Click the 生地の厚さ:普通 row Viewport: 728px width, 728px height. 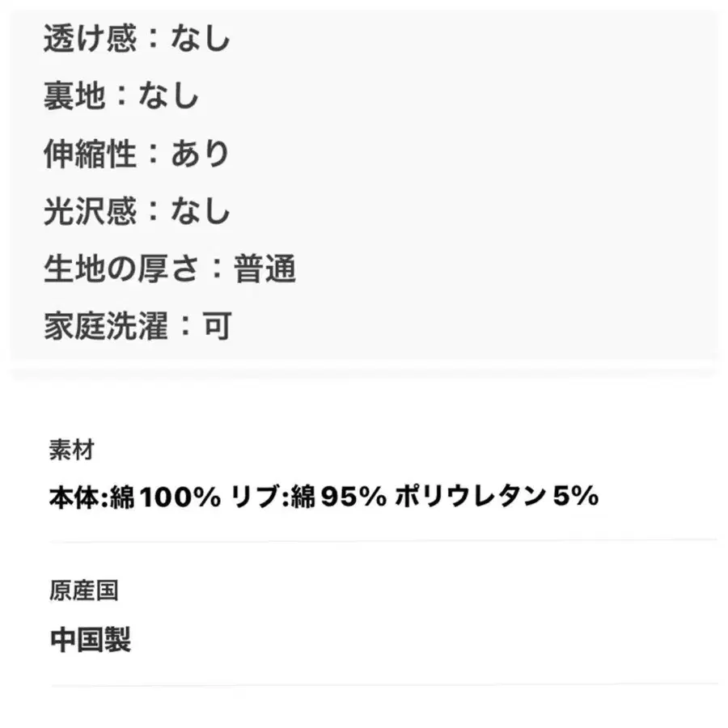click(x=170, y=269)
